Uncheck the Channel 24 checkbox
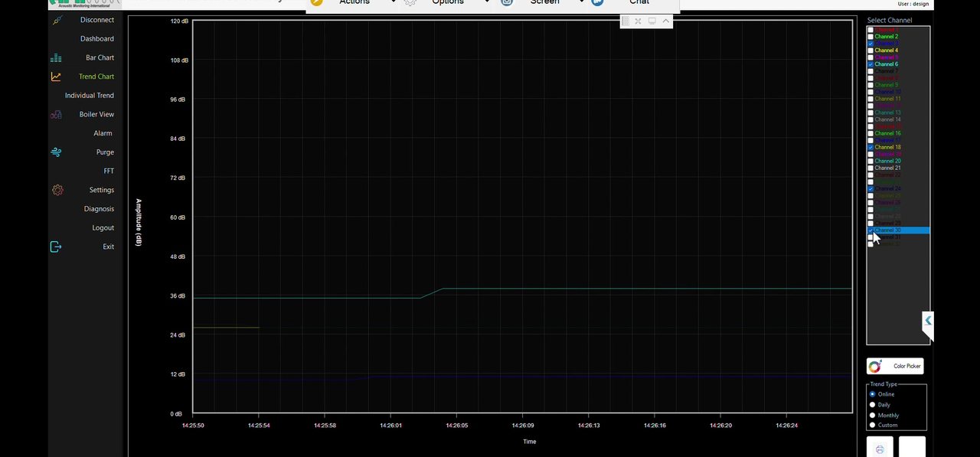The height and width of the screenshot is (457, 980). 871,188
